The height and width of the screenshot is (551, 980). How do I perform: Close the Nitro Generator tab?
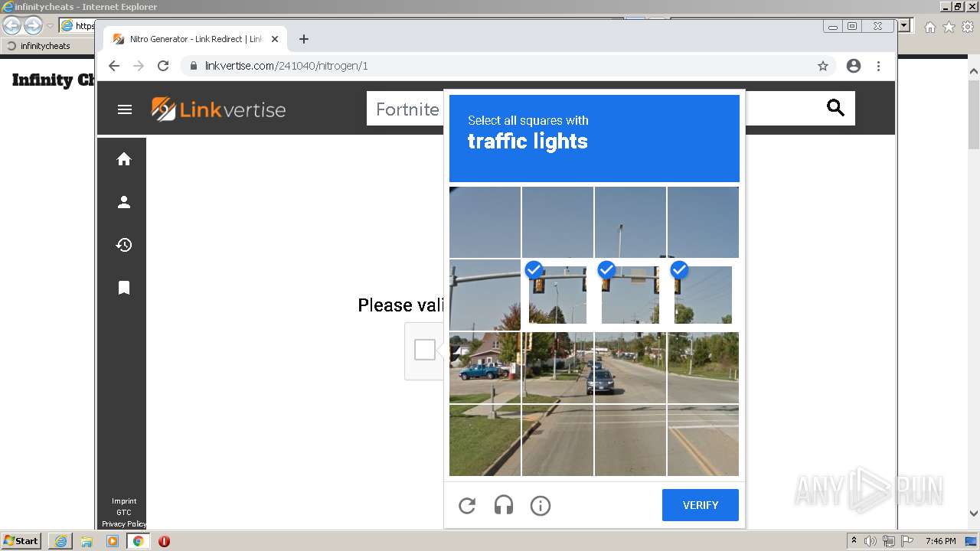[x=275, y=39]
